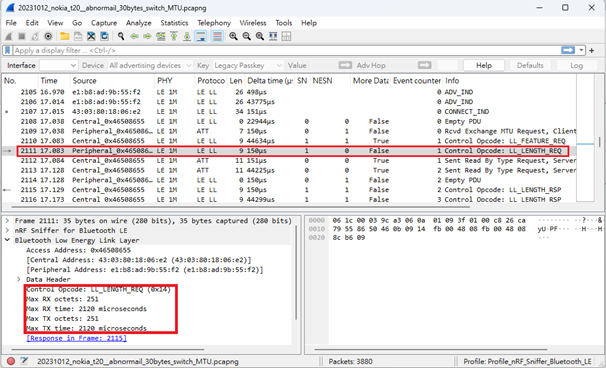Open the Capture menu
The height and width of the screenshot is (368, 606).
coord(104,23)
